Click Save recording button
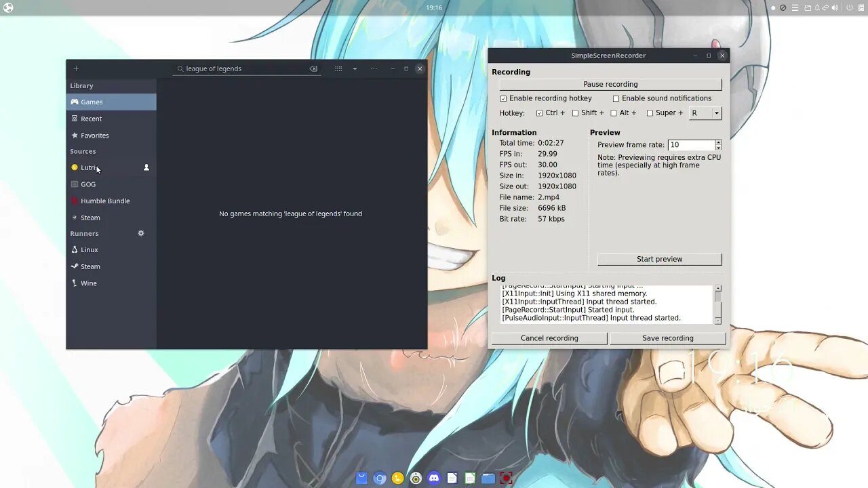 point(668,338)
